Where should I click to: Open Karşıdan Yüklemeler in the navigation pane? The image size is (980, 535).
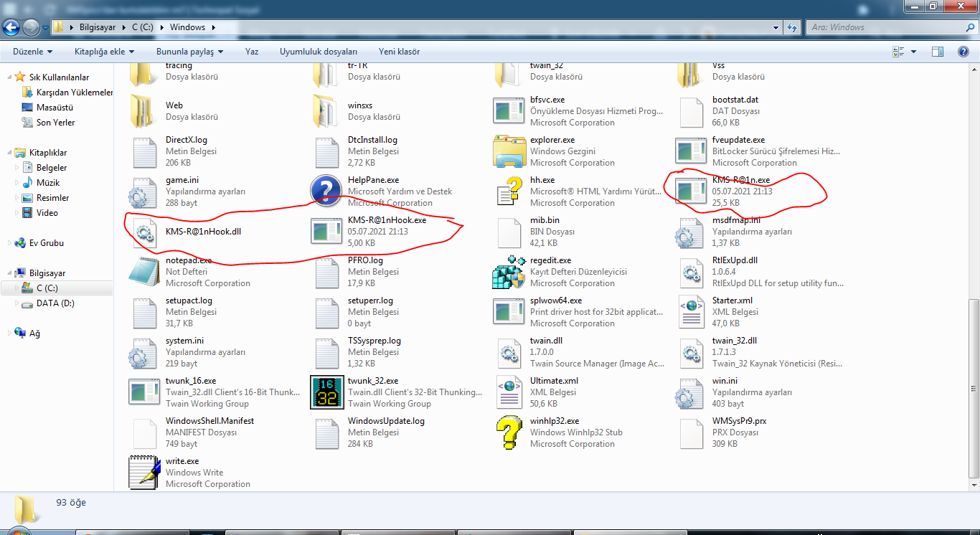tap(75, 93)
